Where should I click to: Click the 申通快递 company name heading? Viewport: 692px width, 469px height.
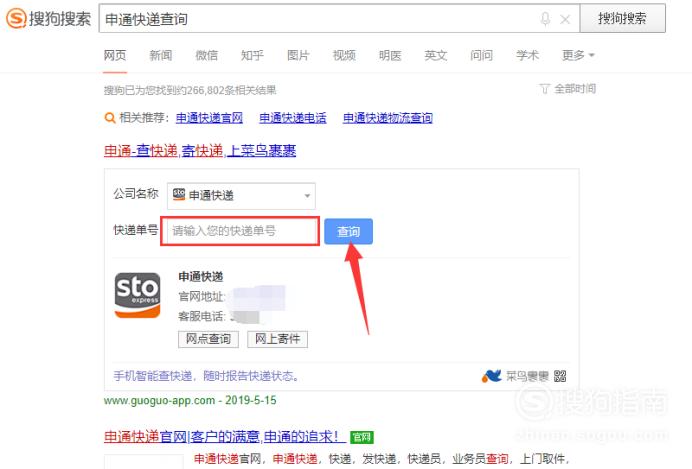pyautogui.click(x=200, y=277)
